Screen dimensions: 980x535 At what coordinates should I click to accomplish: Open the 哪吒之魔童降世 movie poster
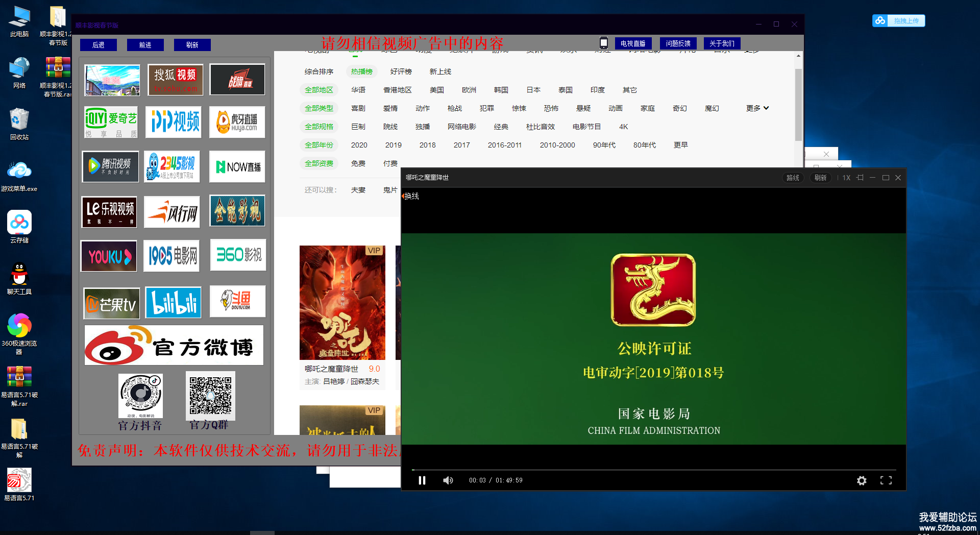pyautogui.click(x=342, y=303)
